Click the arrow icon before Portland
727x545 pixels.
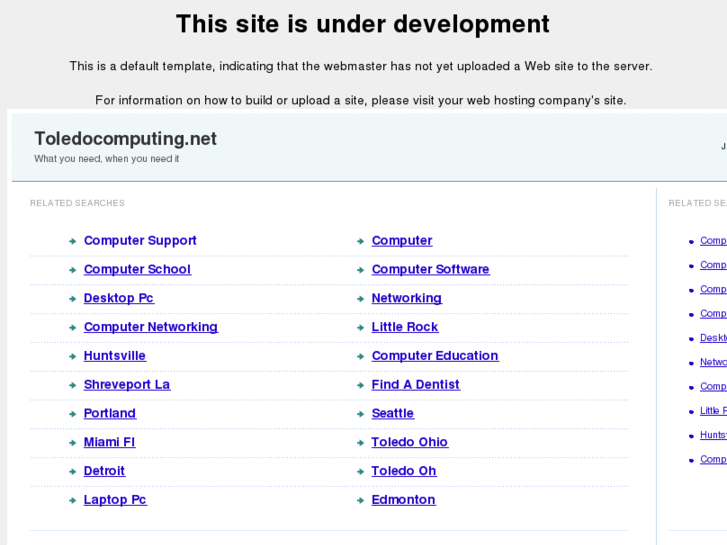click(72, 414)
